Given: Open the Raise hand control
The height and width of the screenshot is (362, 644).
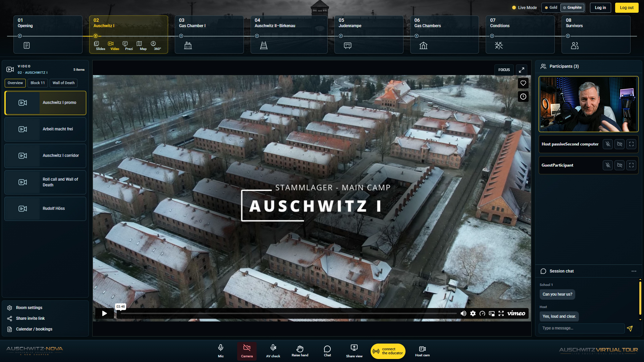Looking at the screenshot, I should click(x=300, y=351).
